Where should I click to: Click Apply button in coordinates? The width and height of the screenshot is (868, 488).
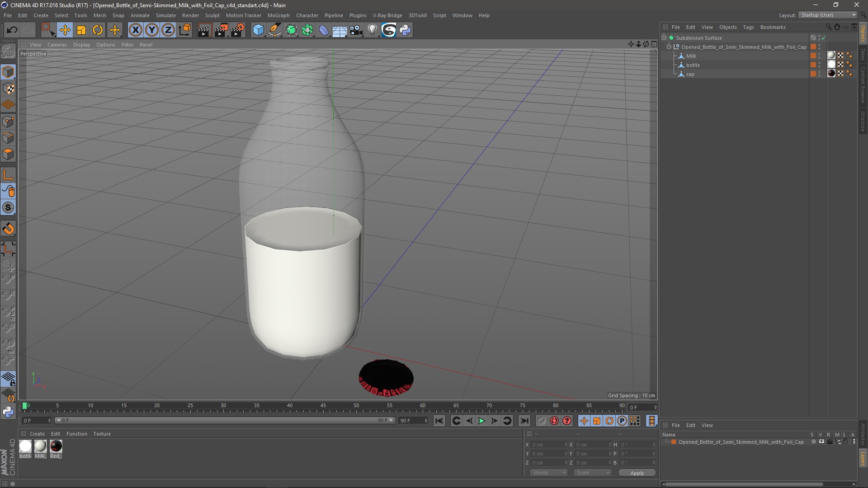click(x=637, y=473)
